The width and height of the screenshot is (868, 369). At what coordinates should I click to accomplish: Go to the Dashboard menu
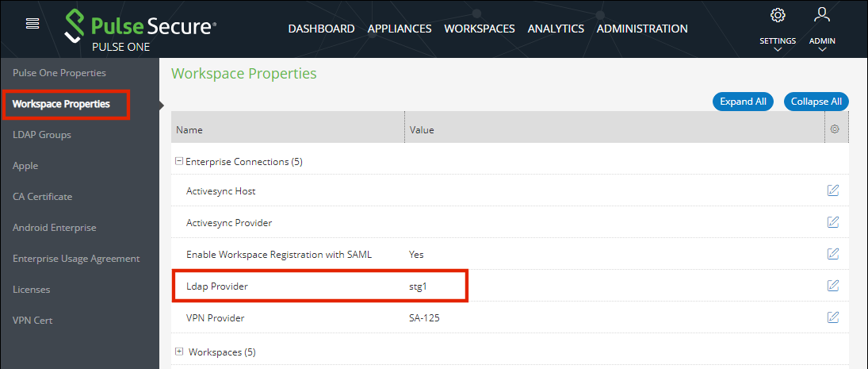pos(321,29)
